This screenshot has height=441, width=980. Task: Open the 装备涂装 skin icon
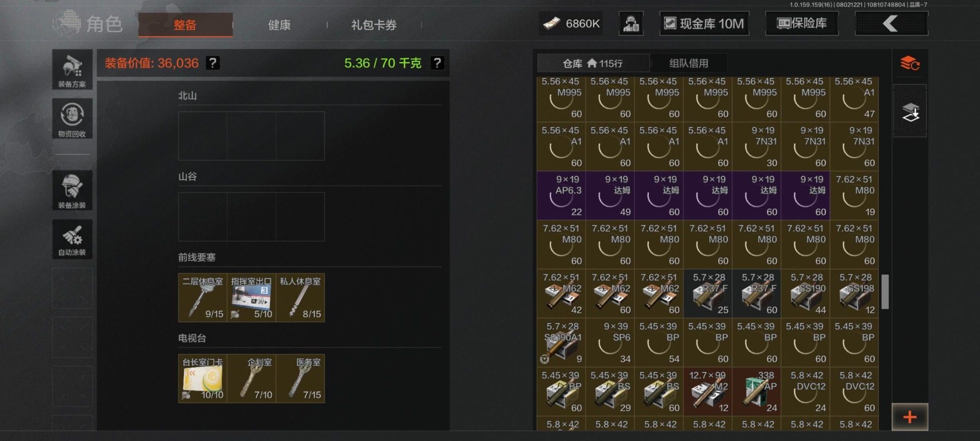click(72, 190)
